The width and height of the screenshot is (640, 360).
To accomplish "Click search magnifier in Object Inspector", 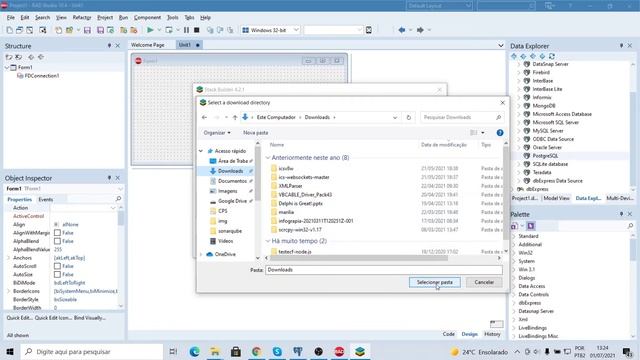I will coord(118,199).
